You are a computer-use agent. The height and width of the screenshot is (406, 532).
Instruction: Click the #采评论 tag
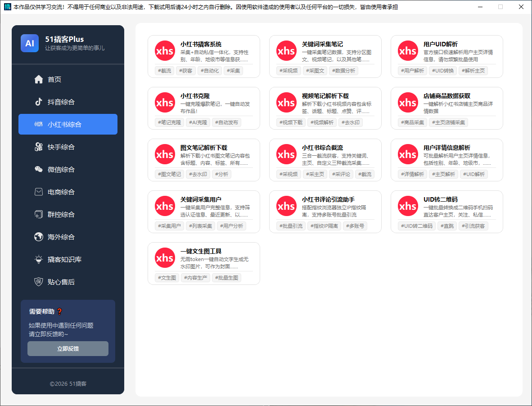point(341,174)
